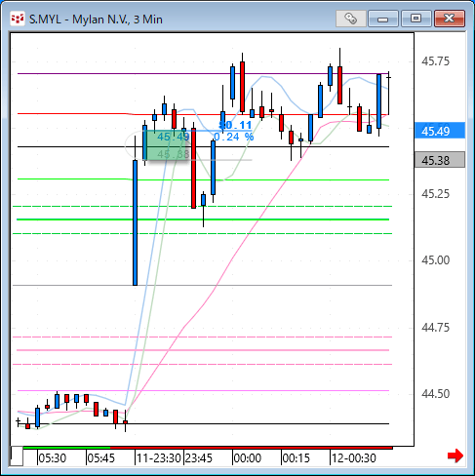Select the solid thick green horizontal line
The height and width of the screenshot is (476, 475).
[x=202, y=219]
